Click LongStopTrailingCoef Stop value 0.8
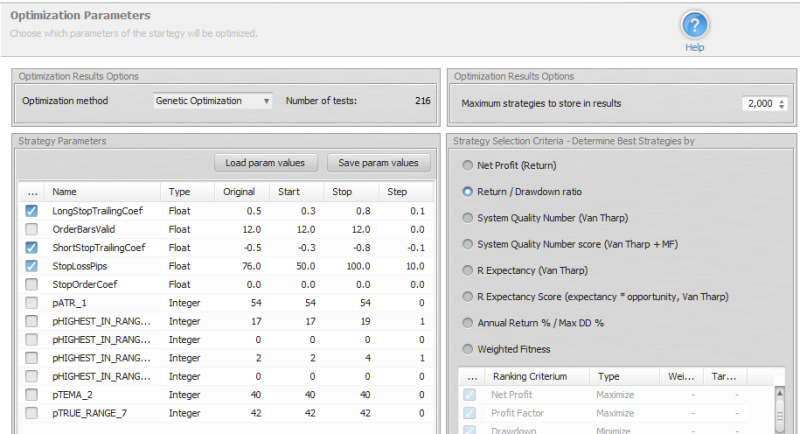Viewport: 800px width, 434px height. tap(363, 211)
